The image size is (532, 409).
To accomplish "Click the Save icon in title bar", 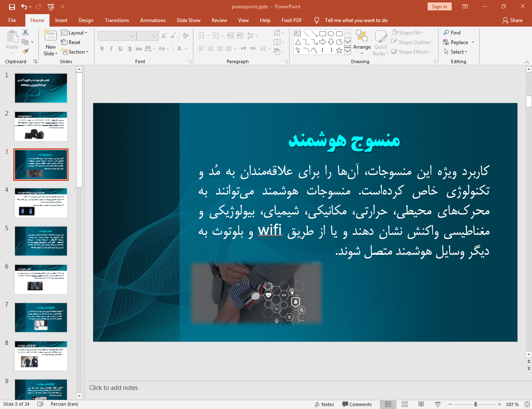I will [x=12, y=7].
